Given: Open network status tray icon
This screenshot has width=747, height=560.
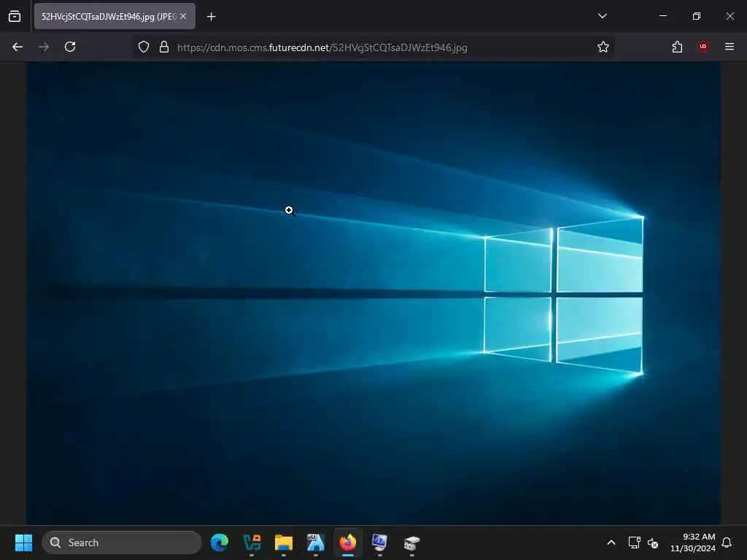Looking at the screenshot, I should click(x=634, y=542).
